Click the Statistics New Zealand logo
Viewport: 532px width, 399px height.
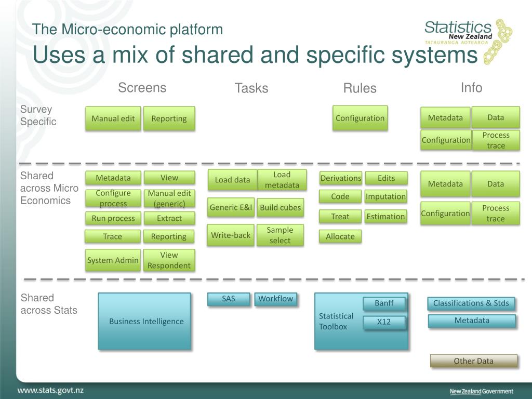coord(468,41)
